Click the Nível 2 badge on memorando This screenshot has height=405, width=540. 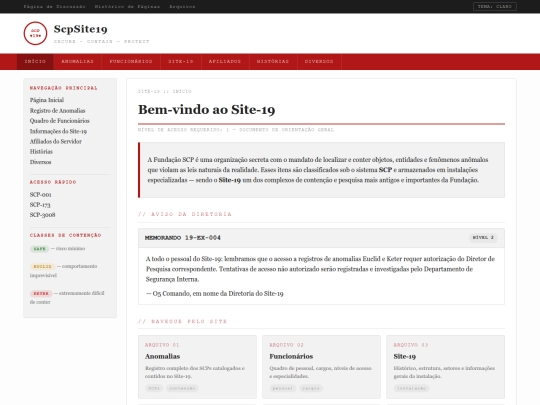[x=483, y=238]
